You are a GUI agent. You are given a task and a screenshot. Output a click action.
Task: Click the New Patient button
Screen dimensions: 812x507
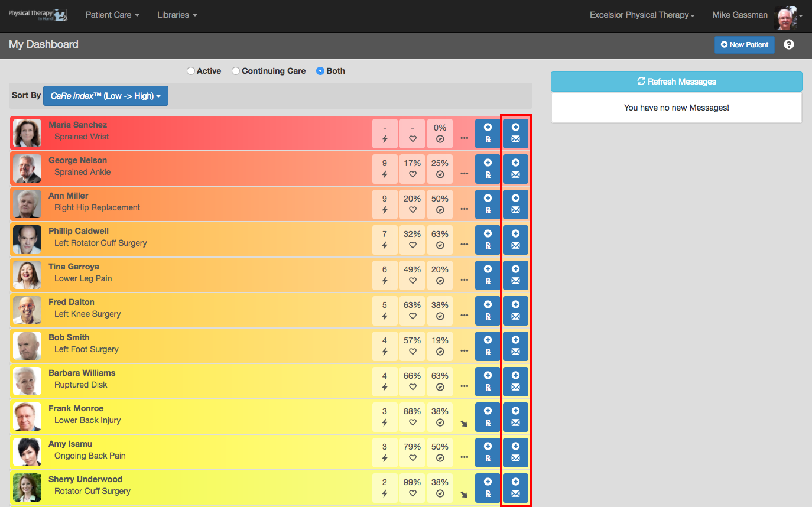[745, 45]
